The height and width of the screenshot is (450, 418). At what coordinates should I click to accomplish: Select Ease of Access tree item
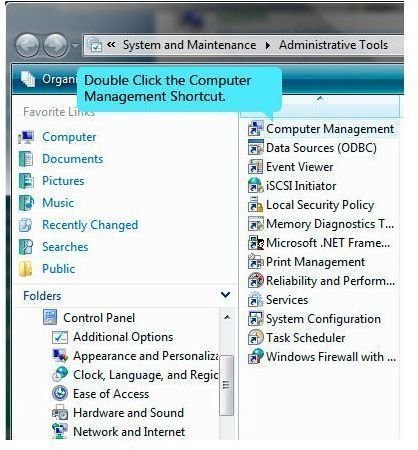click(111, 394)
